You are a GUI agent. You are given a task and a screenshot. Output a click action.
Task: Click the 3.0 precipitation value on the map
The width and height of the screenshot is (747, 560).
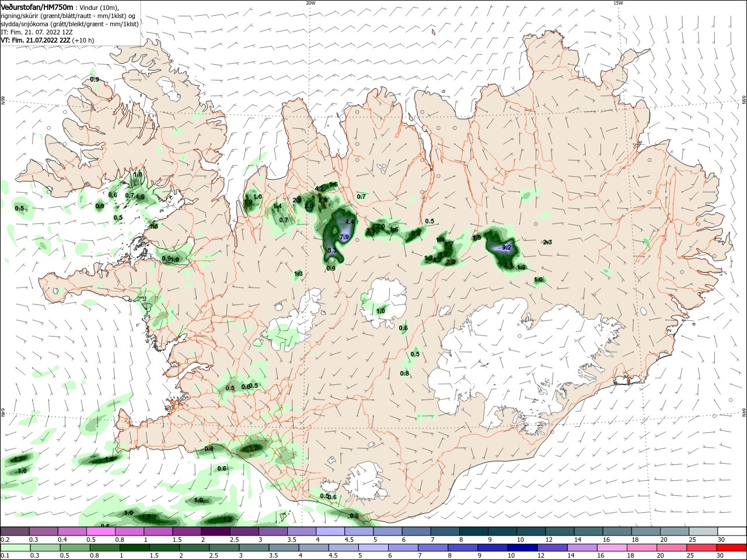pos(309,206)
